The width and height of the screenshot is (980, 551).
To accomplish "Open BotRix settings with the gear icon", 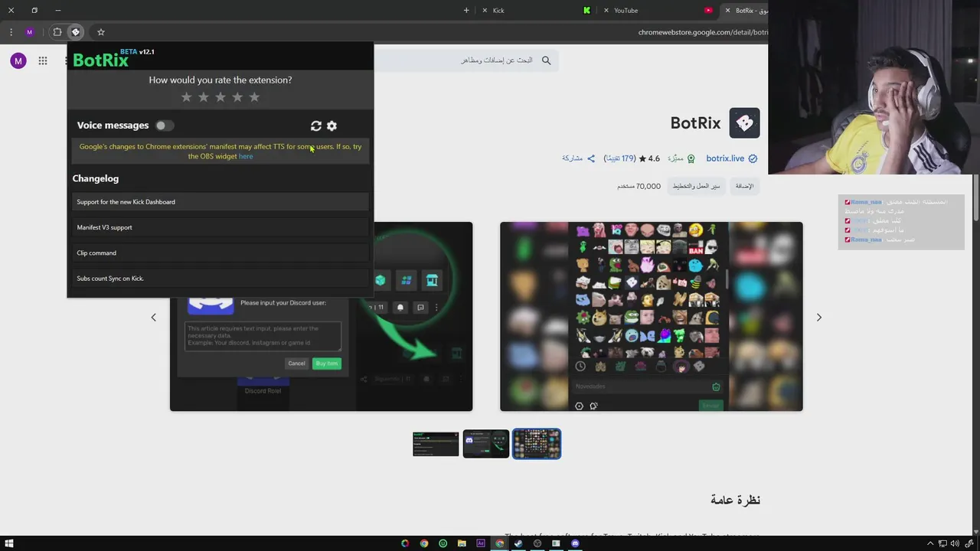I will click(332, 126).
